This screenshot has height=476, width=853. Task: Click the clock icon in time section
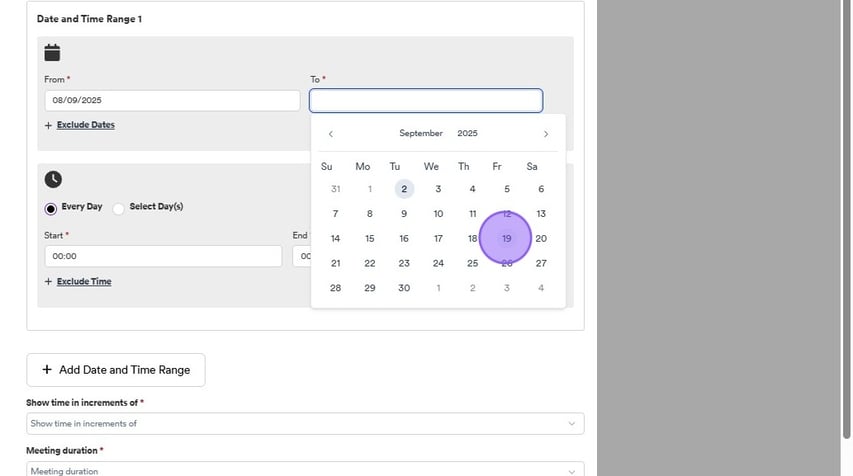point(53,179)
